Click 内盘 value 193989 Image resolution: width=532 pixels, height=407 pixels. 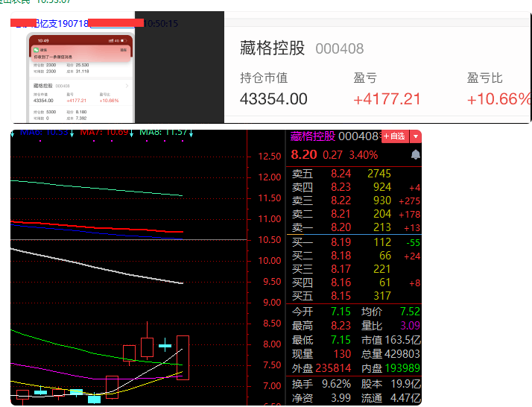pos(402,368)
